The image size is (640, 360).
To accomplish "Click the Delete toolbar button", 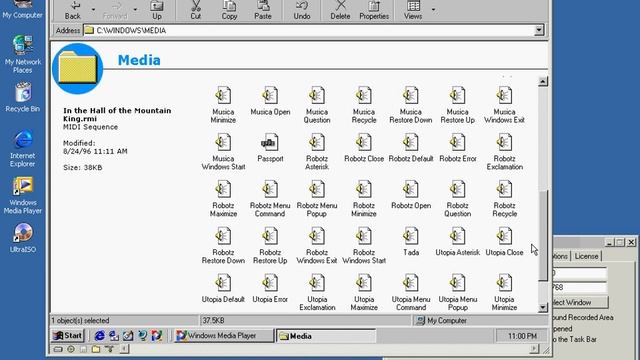I will pyautogui.click(x=340, y=10).
